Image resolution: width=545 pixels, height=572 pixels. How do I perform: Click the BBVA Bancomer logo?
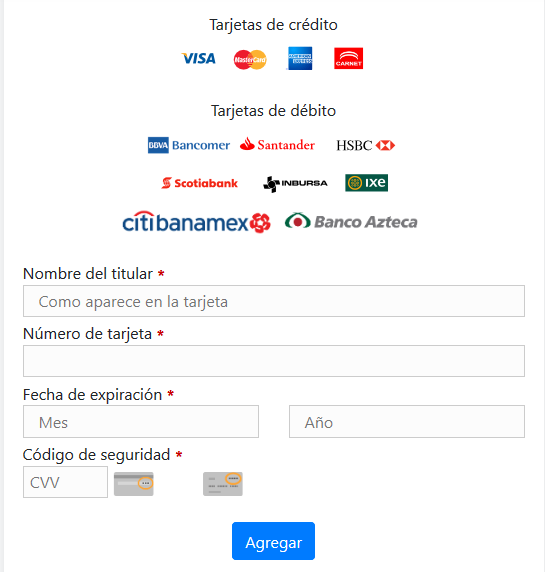point(189,145)
